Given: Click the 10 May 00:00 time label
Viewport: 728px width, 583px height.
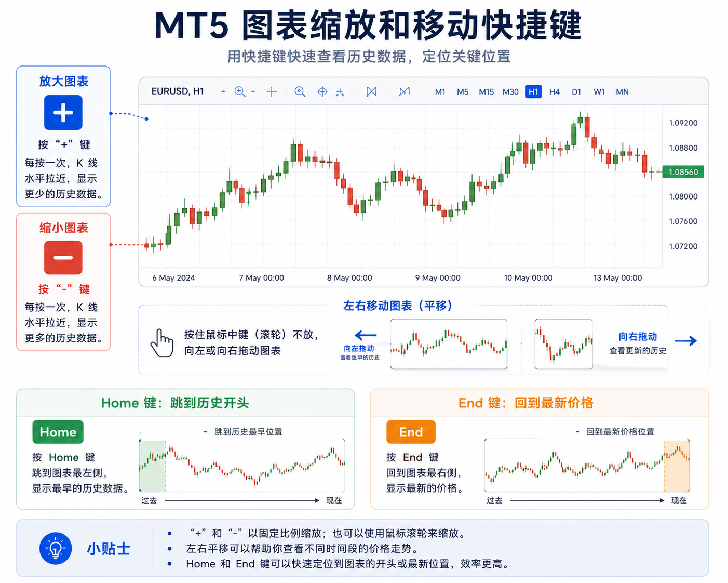Looking at the screenshot, I should [528, 278].
